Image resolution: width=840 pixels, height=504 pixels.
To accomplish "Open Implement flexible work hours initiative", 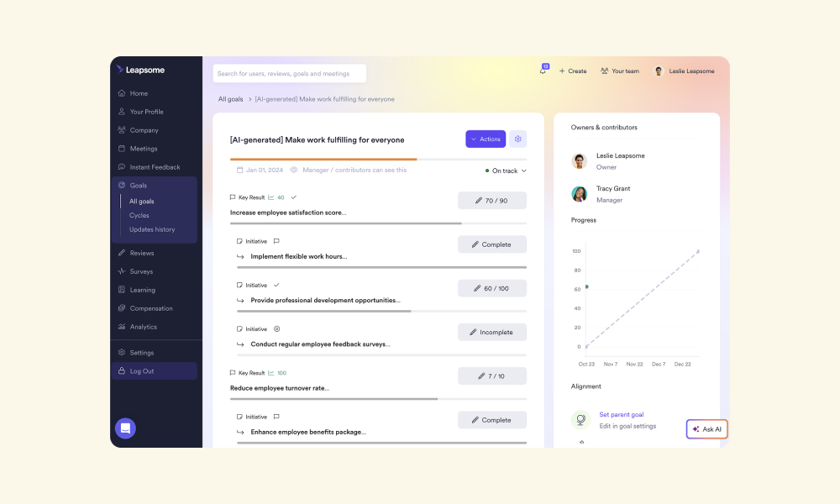I will pos(299,256).
